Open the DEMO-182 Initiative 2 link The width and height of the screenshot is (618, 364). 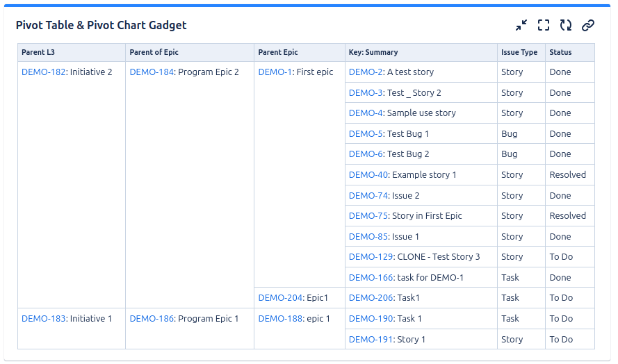[x=43, y=72]
